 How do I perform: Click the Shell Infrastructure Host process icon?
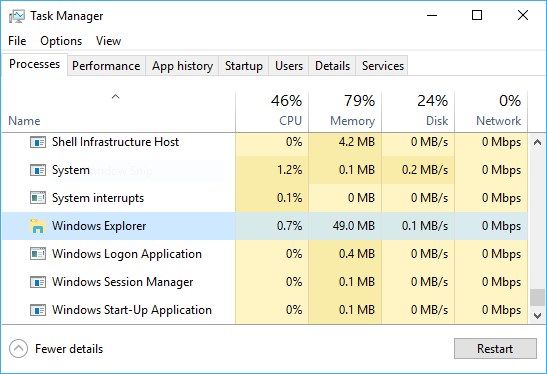38,142
